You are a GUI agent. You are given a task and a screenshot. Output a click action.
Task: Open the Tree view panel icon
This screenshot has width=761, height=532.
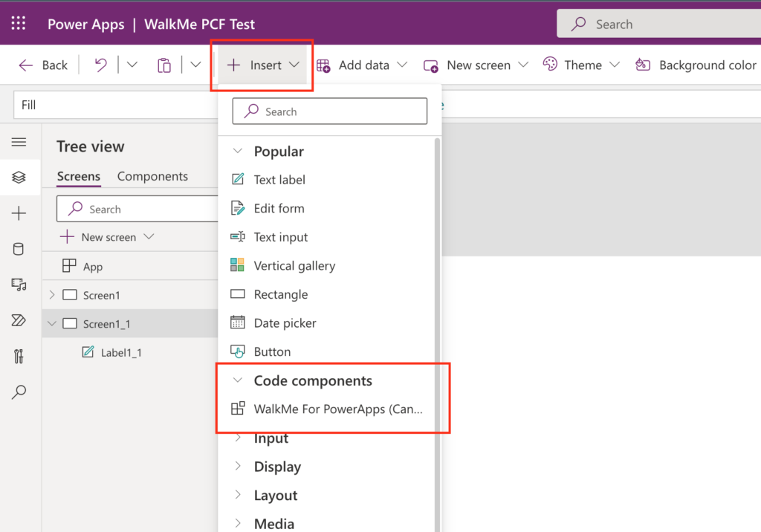20,177
